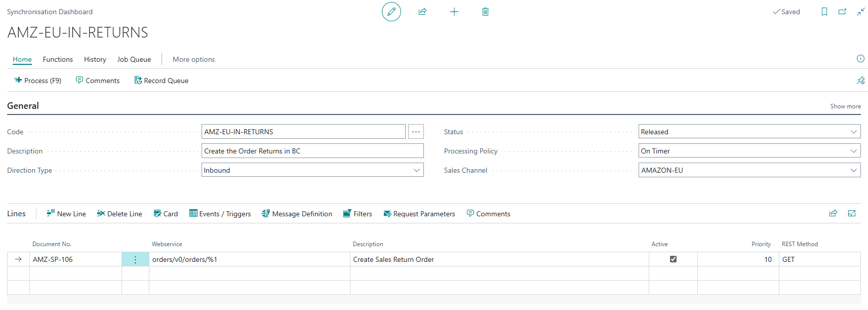
Task: Click the trash delete icon
Action: coord(485,12)
